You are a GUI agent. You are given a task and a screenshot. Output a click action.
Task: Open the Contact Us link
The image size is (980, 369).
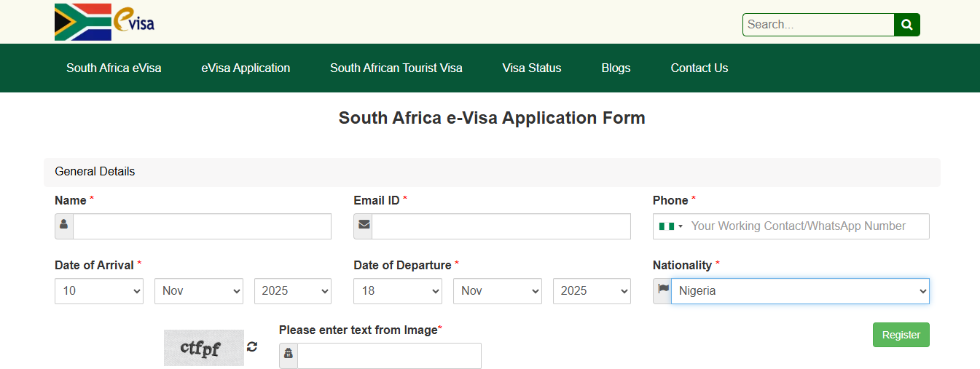tap(699, 68)
